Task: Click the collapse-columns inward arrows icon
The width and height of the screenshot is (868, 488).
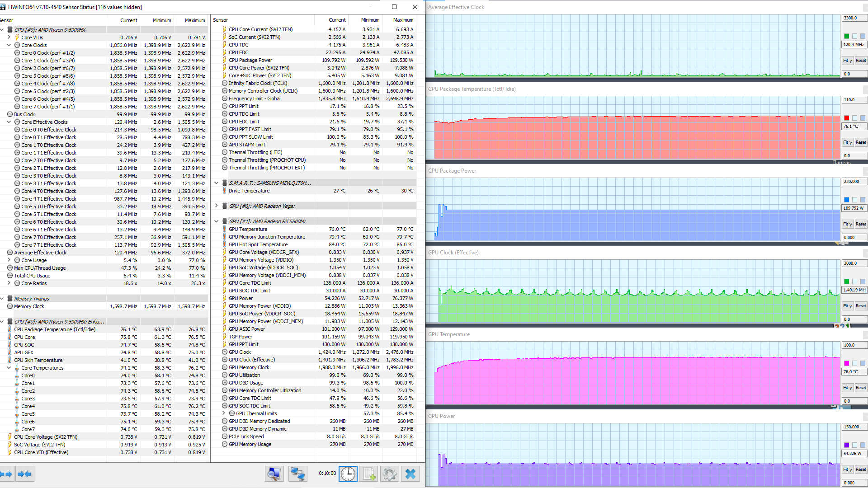Action: tap(24, 474)
